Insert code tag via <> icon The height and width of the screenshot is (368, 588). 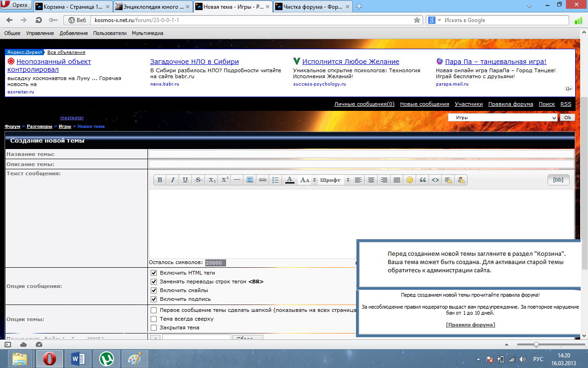pyautogui.click(x=435, y=180)
